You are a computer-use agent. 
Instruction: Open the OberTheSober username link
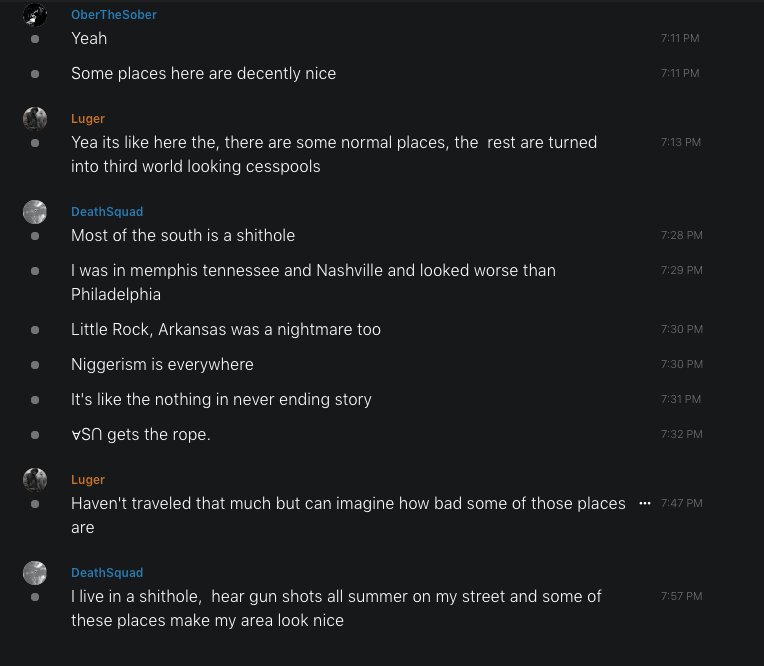[x=114, y=15]
